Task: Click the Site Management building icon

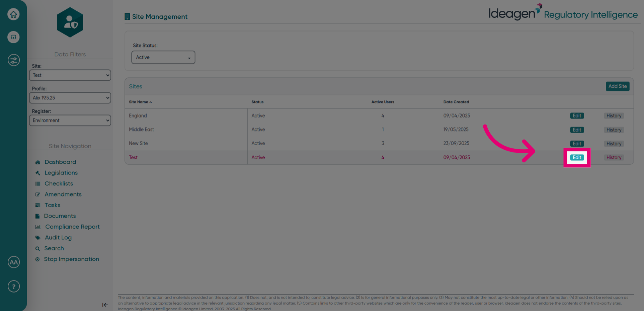Action: tap(127, 16)
